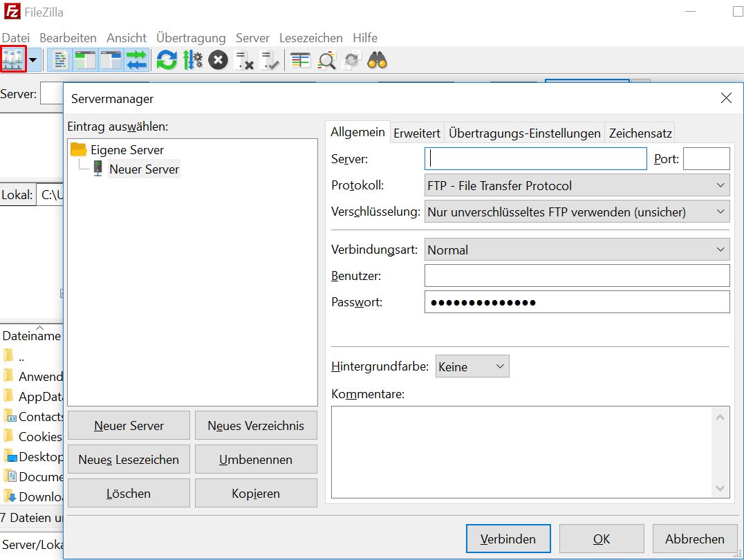The image size is (744, 560).
Task: Toggle processing of the transfer queue
Action: click(193, 60)
